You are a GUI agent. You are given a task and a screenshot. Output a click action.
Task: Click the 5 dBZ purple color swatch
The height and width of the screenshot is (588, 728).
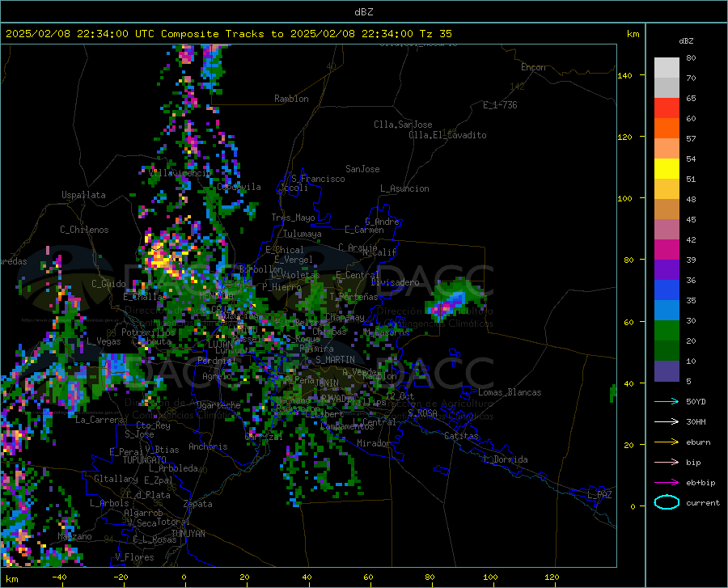pos(667,370)
